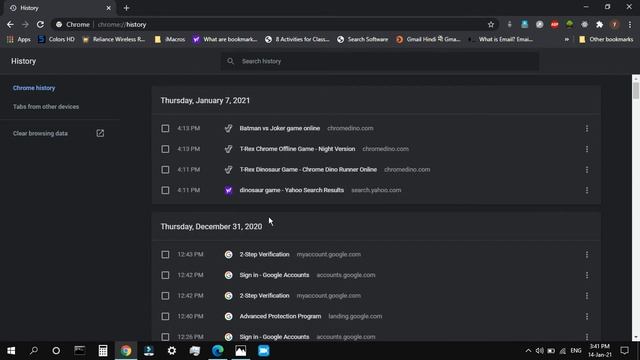Open 12:42 PM 2-Step Verification link
This screenshot has height=360, width=640.
pyautogui.click(x=264, y=296)
